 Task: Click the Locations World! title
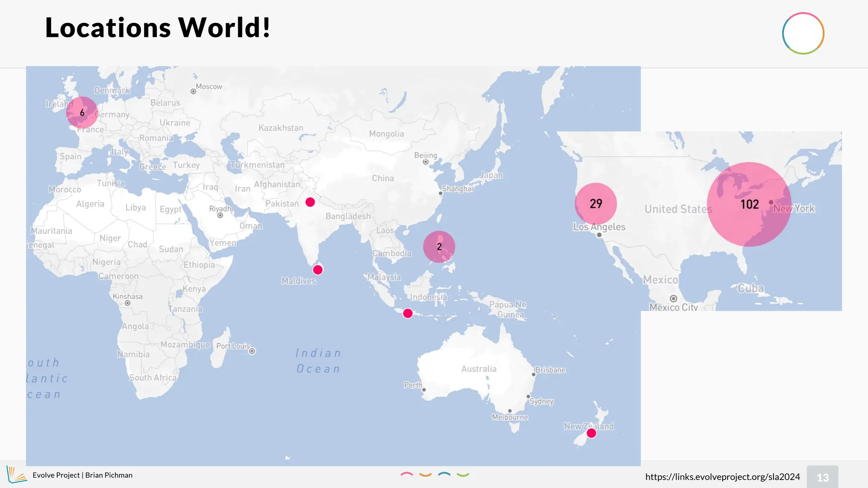(x=158, y=28)
